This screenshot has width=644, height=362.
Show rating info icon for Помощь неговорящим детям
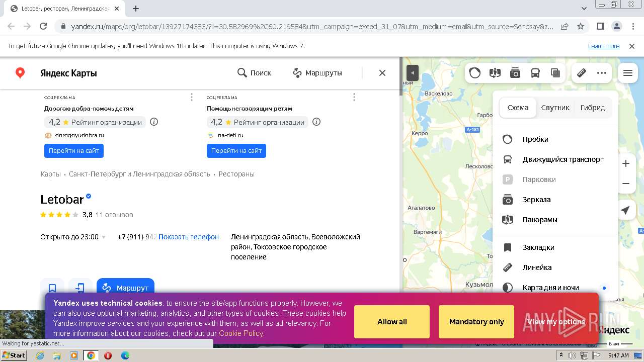pos(316,122)
